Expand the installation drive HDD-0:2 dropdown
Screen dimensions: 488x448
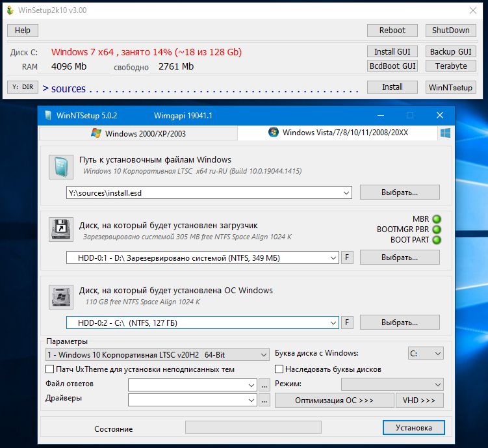(x=333, y=323)
